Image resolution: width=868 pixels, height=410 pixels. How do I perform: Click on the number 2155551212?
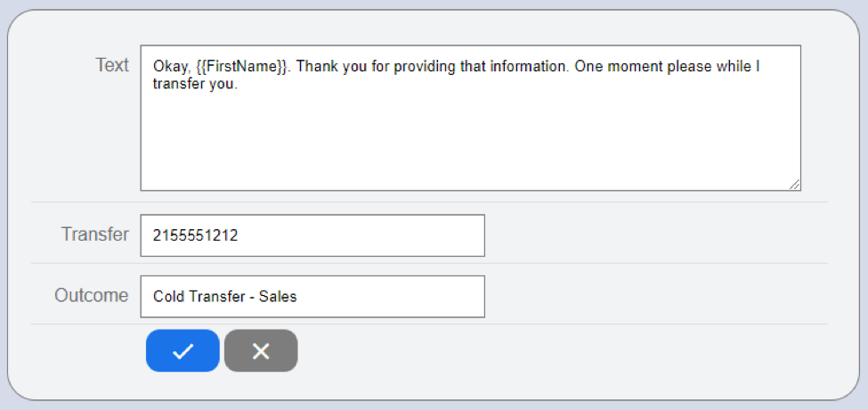[x=196, y=235]
